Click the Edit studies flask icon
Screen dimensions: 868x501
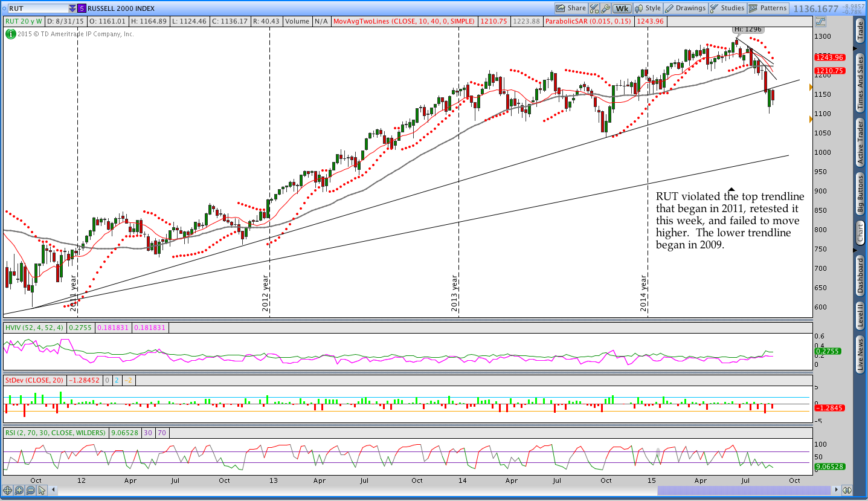pos(593,8)
